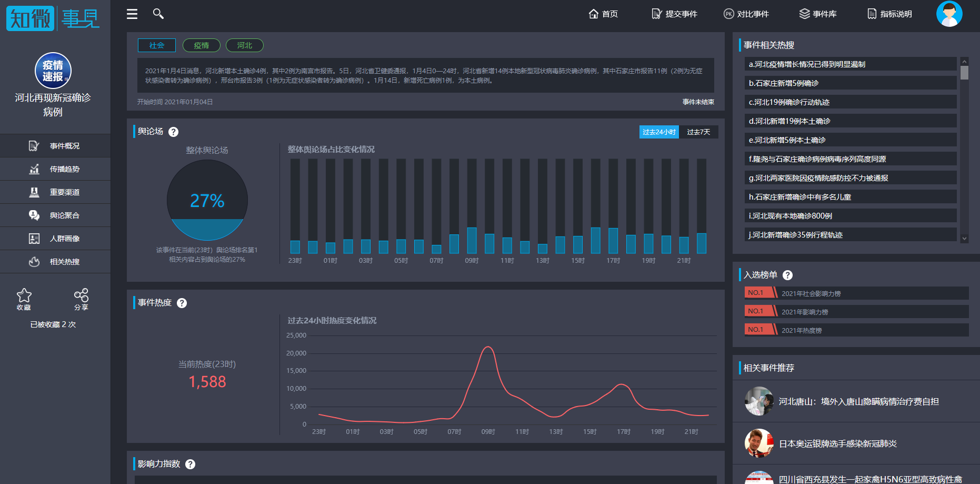Viewport: 980px width, 484px height.
Task: Click the 事件库 layers icon
Action: [x=804, y=14]
